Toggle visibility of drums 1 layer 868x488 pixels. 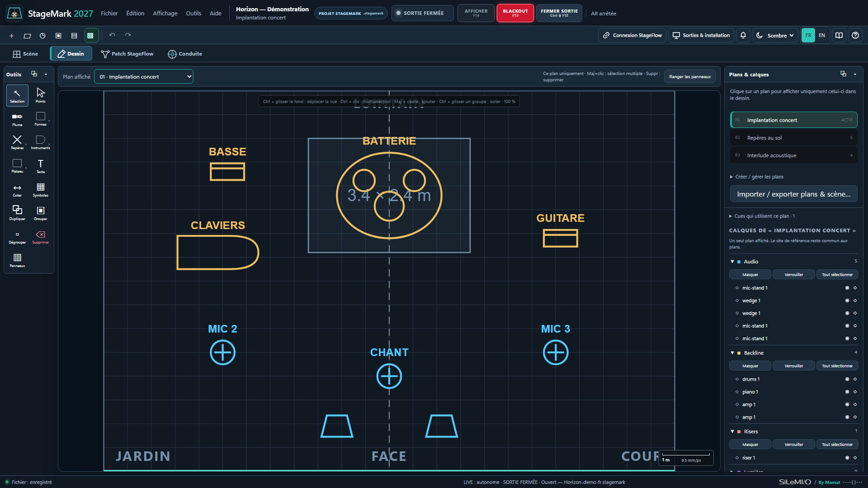pos(847,379)
